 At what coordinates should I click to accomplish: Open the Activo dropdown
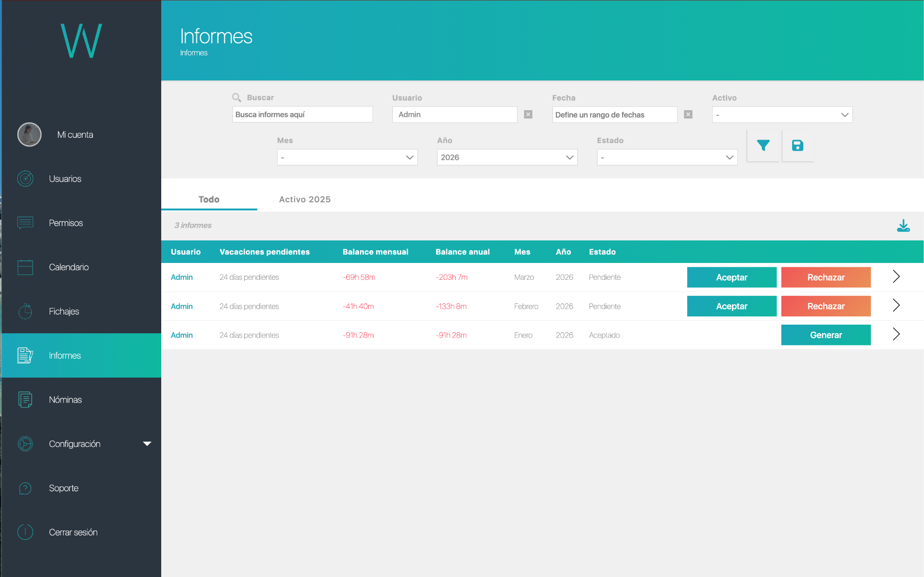click(x=783, y=115)
